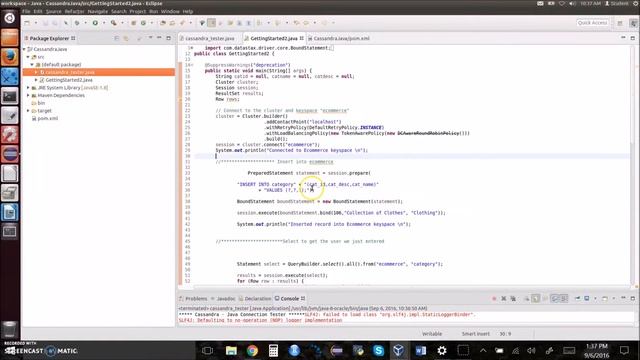Toggle Scroll Lock in Console toolbar
Image resolution: width=640 pixels, height=360 pixels.
click(x=536, y=299)
